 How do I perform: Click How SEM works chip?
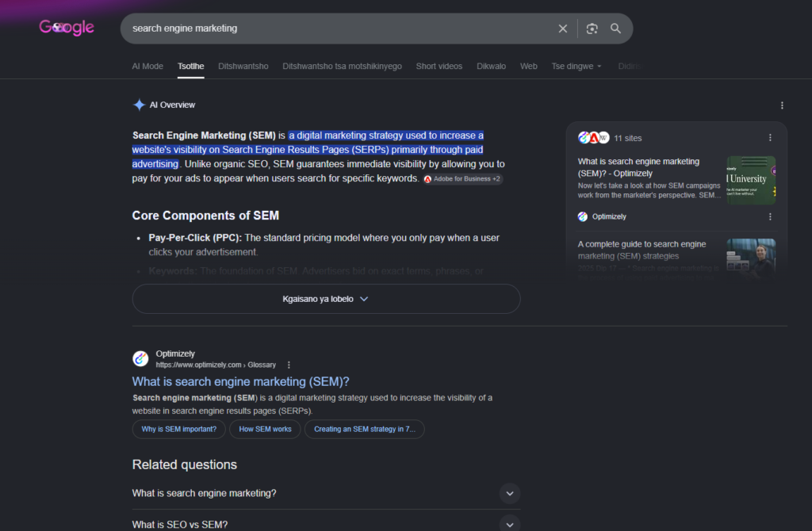tap(265, 429)
